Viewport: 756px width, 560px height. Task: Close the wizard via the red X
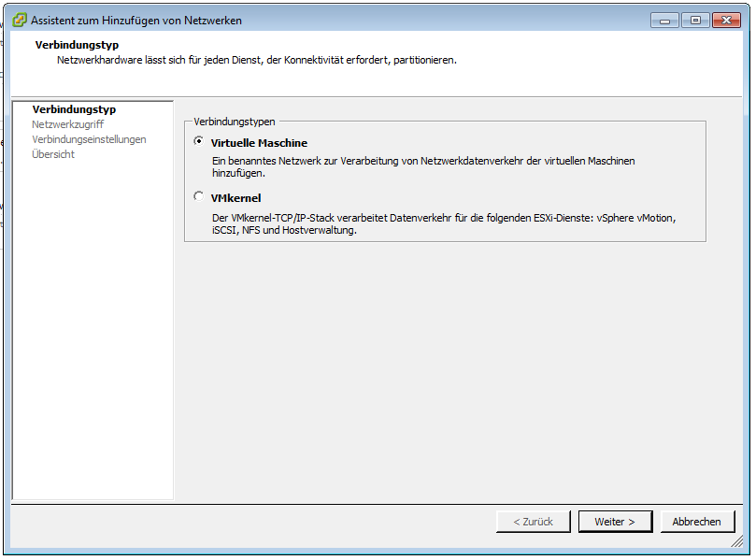[725, 19]
